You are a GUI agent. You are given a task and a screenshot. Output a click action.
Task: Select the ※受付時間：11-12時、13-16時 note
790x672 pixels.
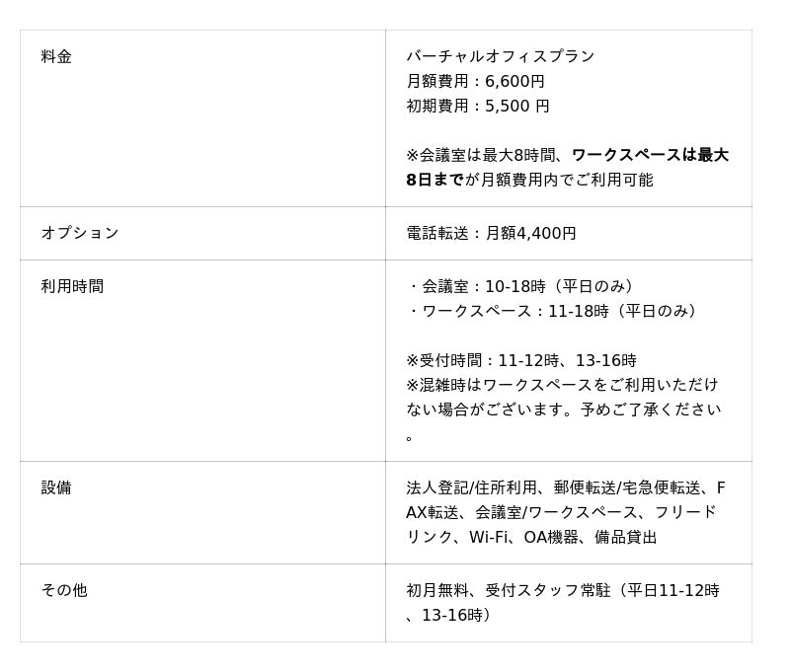[x=520, y=361]
